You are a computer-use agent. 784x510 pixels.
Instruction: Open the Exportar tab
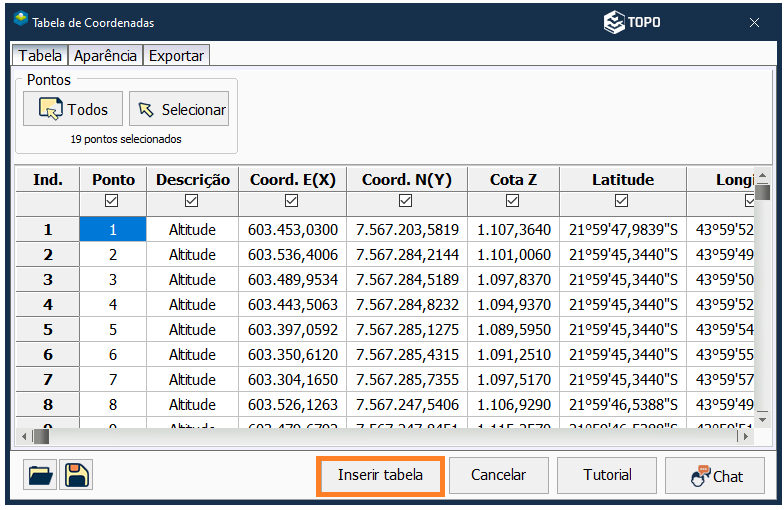point(176,56)
